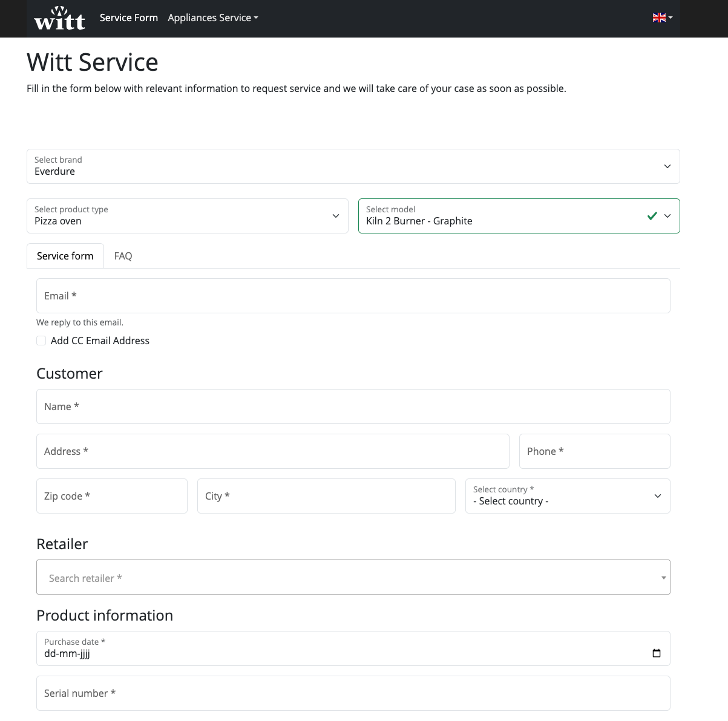
Task: Focus the Phone input field
Action: pyautogui.click(x=594, y=451)
